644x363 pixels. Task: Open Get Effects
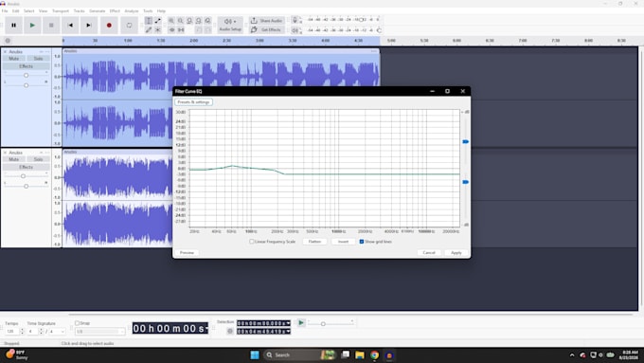pyautogui.click(x=267, y=29)
